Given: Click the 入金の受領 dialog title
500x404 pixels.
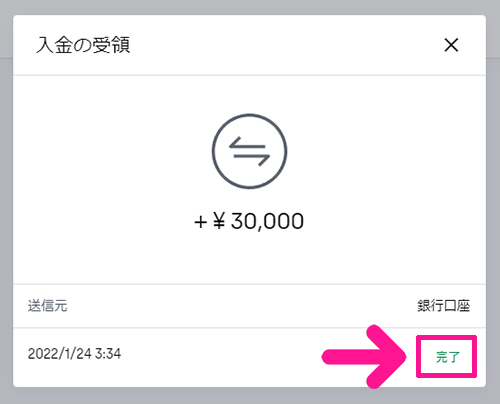Looking at the screenshot, I should point(83,45).
